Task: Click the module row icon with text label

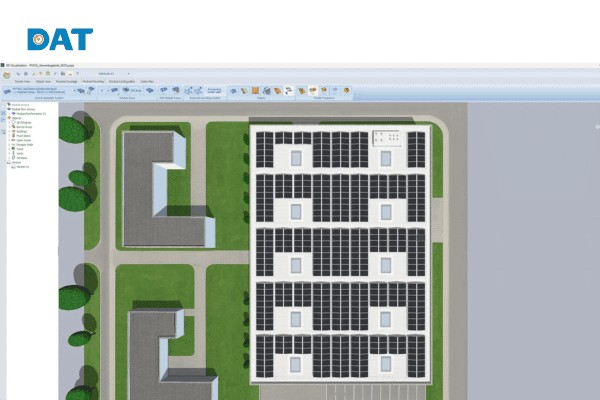Action: coord(132,90)
